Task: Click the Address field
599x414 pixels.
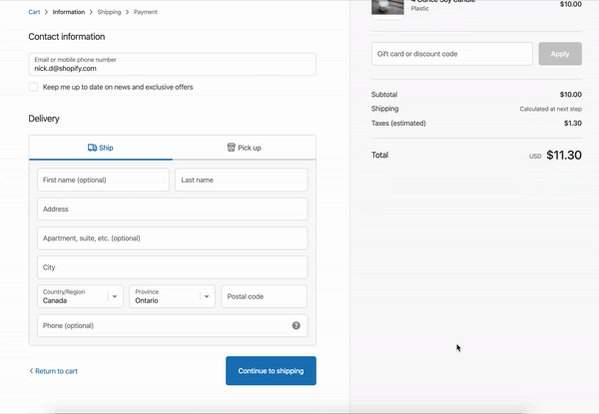Action: pos(172,209)
